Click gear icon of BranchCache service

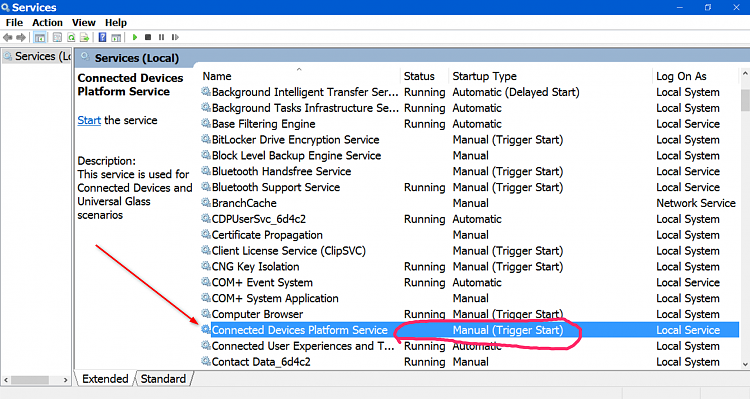pyautogui.click(x=206, y=203)
